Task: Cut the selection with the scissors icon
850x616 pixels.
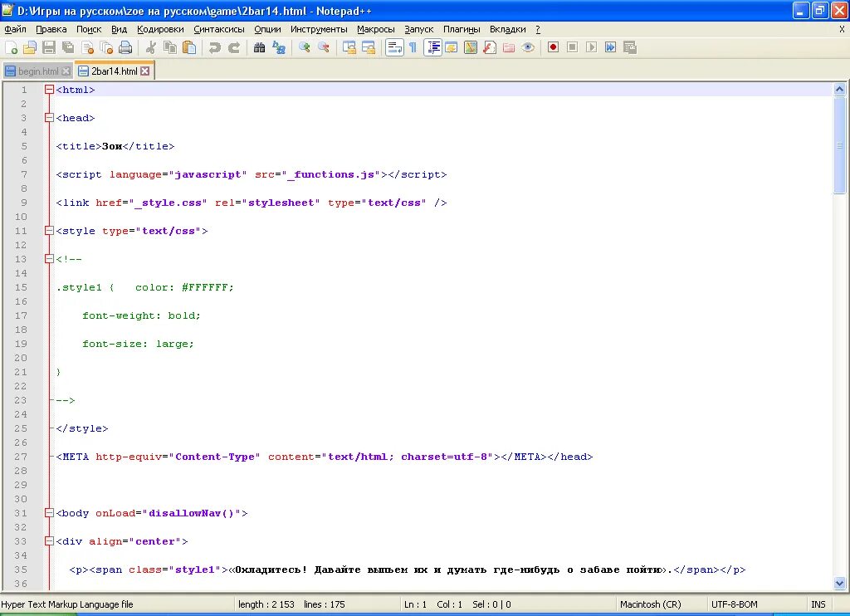Action: (151, 47)
